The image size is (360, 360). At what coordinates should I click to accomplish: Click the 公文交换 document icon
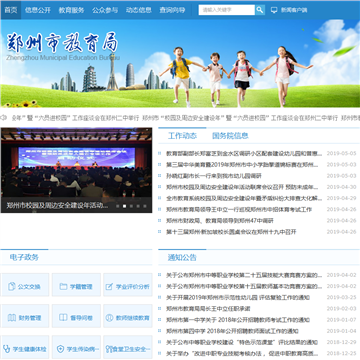[x=12, y=286]
